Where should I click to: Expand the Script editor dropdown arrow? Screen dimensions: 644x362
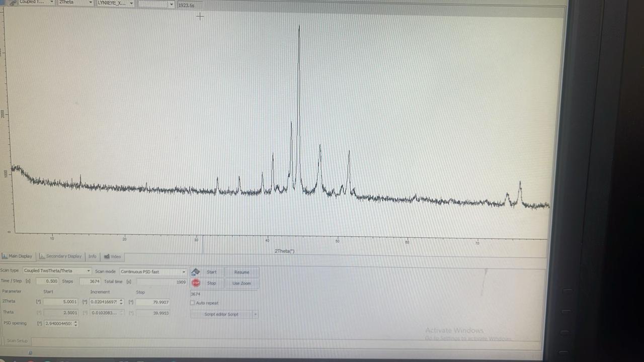(x=255, y=315)
